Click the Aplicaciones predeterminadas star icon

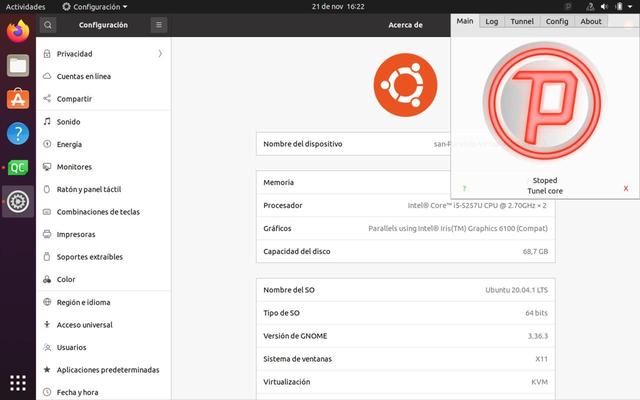pyautogui.click(x=47, y=369)
